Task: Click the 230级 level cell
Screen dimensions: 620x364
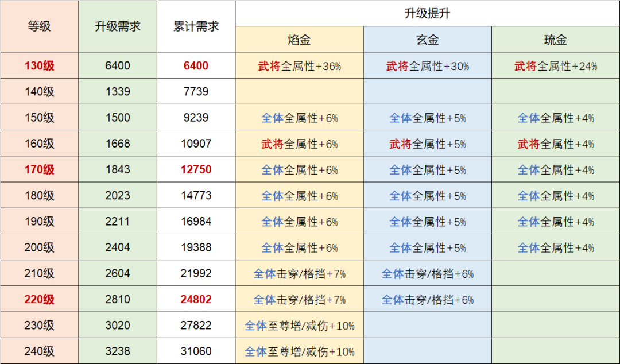Action: point(39,325)
